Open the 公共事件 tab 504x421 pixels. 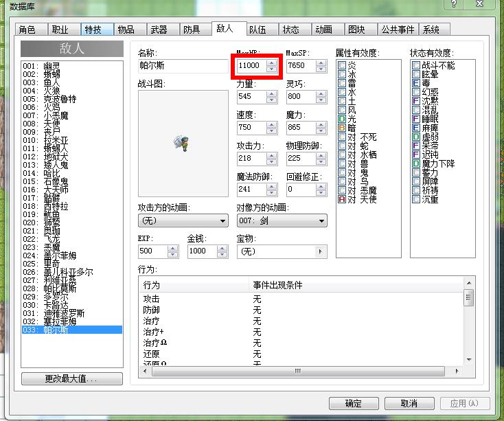[x=398, y=30]
